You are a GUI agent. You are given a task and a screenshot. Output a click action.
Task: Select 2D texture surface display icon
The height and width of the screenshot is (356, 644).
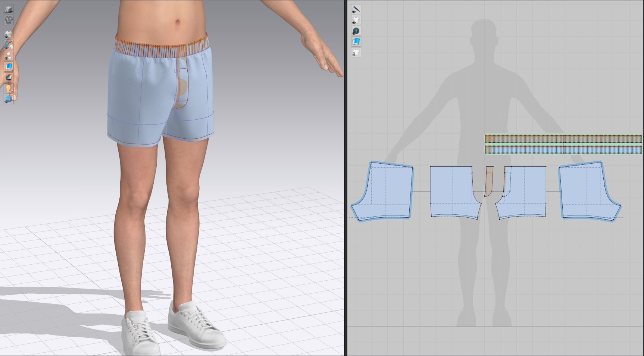click(x=356, y=41)
